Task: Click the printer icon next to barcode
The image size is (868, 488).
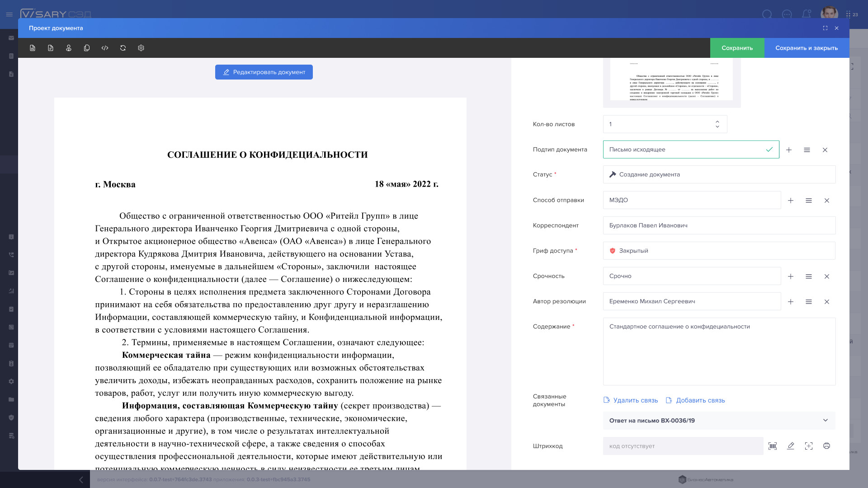Action: point(826,446)
